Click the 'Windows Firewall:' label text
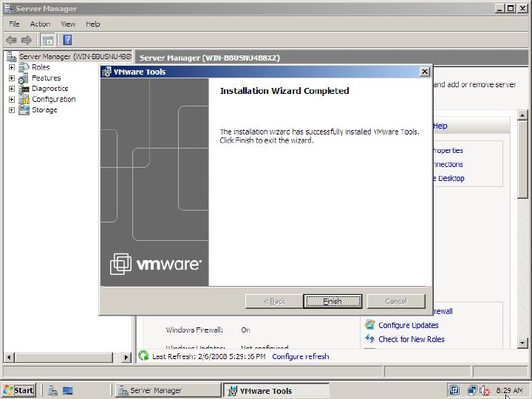 coord(194,330)
